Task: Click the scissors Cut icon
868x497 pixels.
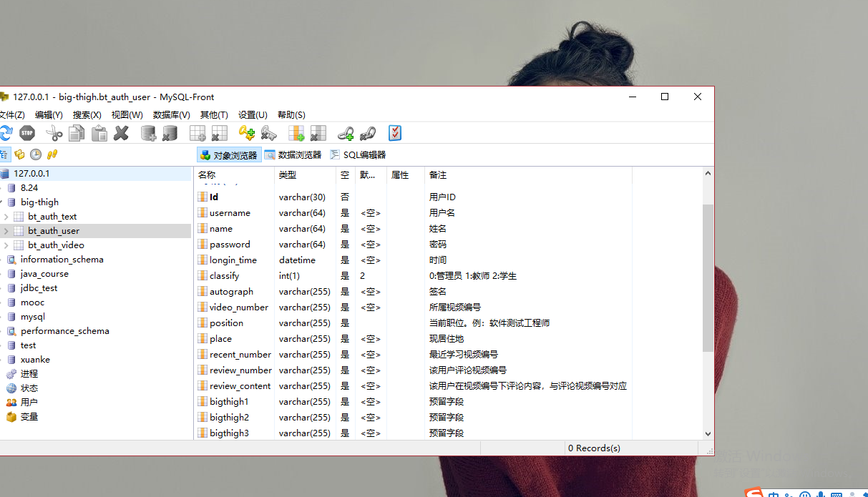Action: (x=54, y=133)
